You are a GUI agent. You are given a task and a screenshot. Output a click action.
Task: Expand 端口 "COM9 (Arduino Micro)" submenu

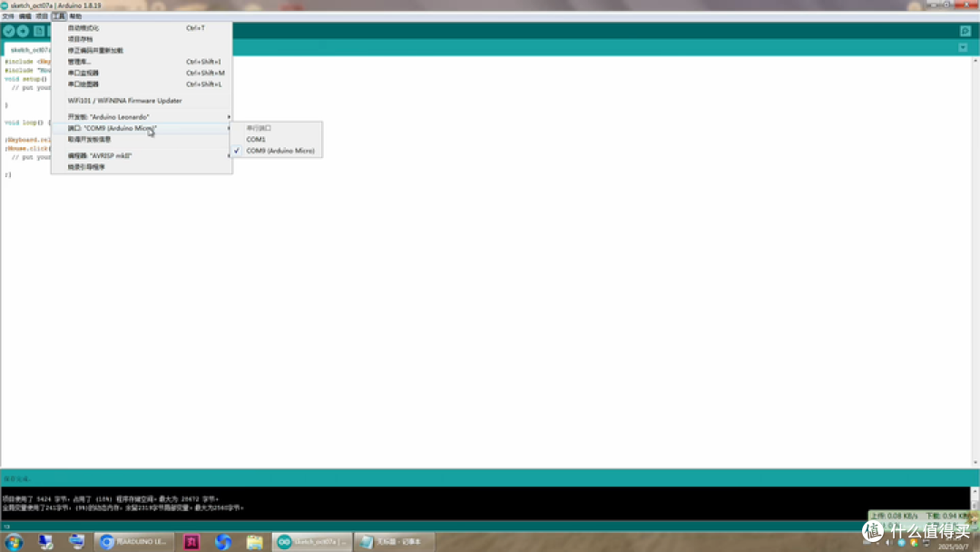142,128
